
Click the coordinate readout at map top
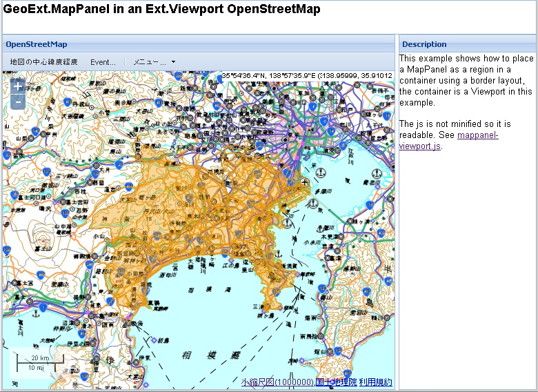[x=307, y=76]
